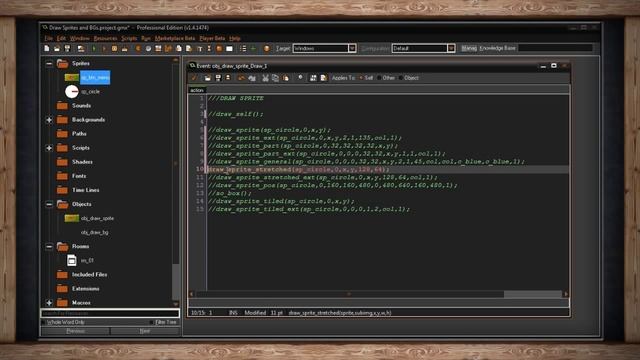Click the Open project toolbar icon
The height and width of the screenshot is (360, 640).
click(x=57, y=49)
